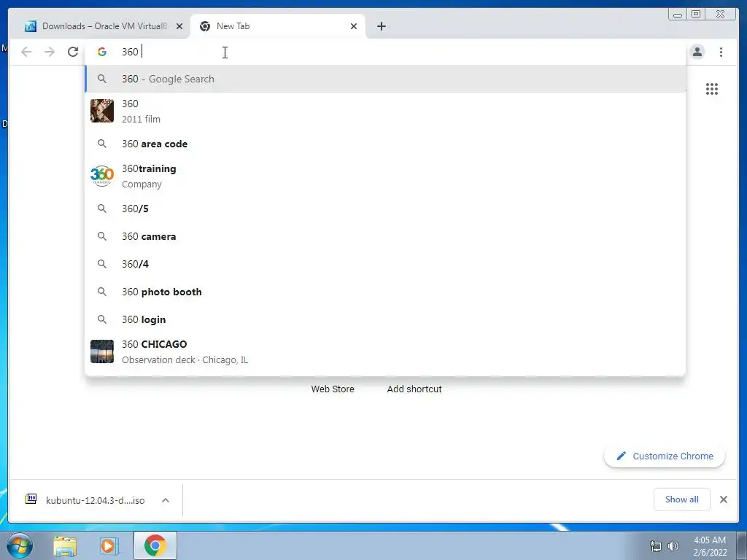Pick the '360 camera' suggestion
This screenshot has width=747, height=560.
coord(385,236)
